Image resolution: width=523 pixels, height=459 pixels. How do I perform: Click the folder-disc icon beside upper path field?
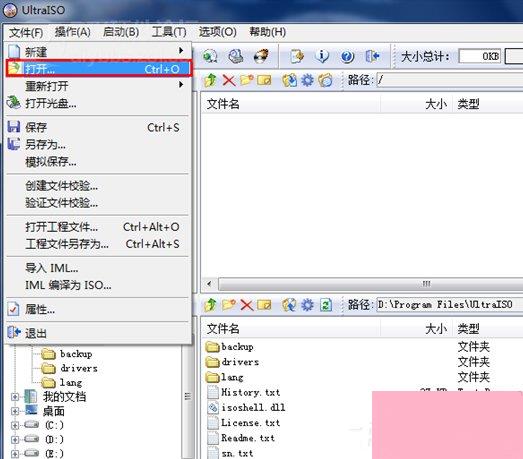(x=325, y=80)
